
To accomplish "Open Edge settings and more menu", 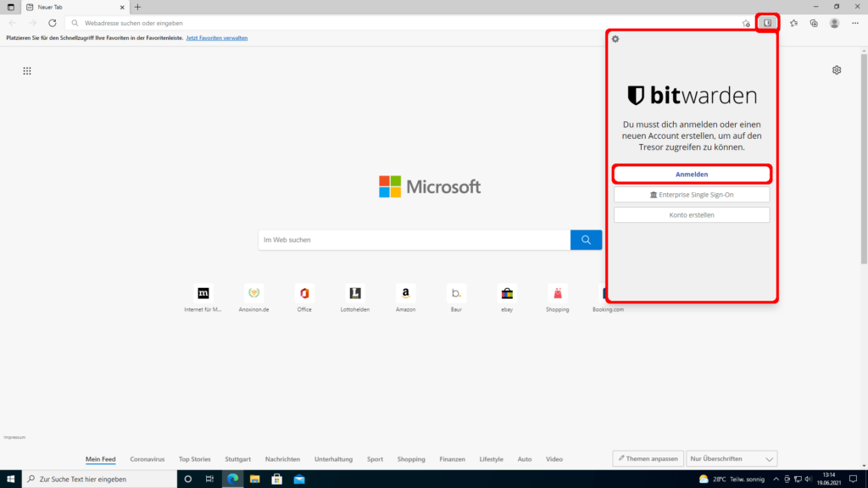I will [855, 23].
